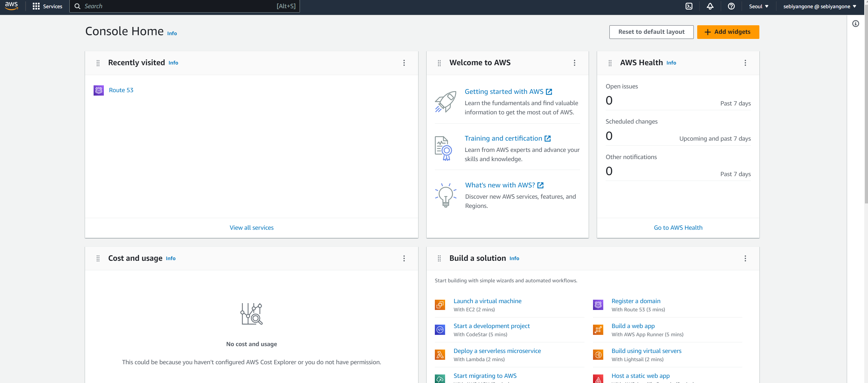The width and height of the screenshot is (868, 383).
Task: Grab Build a solution widget drag handle
Action: point(439,258)
